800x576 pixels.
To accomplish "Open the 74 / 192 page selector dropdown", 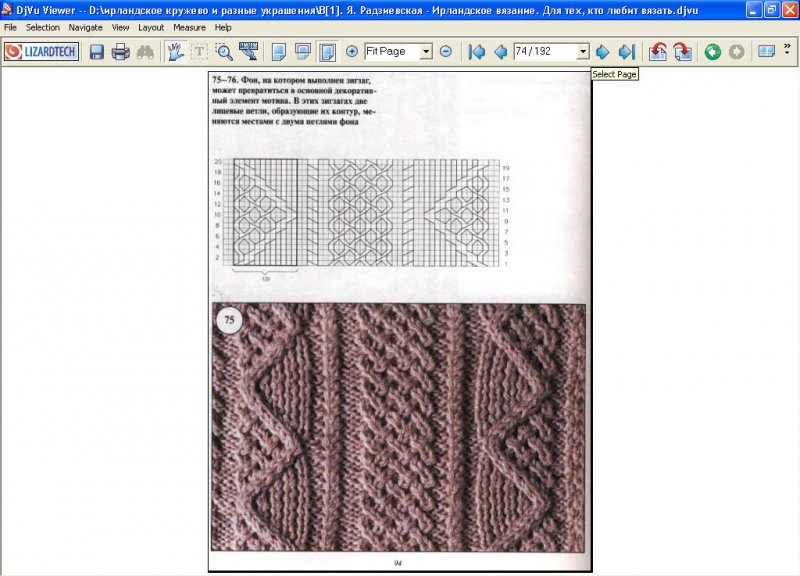I will click(x=583, y=52).
